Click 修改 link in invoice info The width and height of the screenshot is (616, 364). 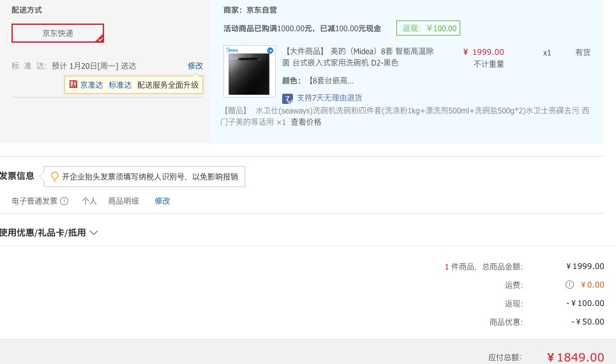[162, 201]
